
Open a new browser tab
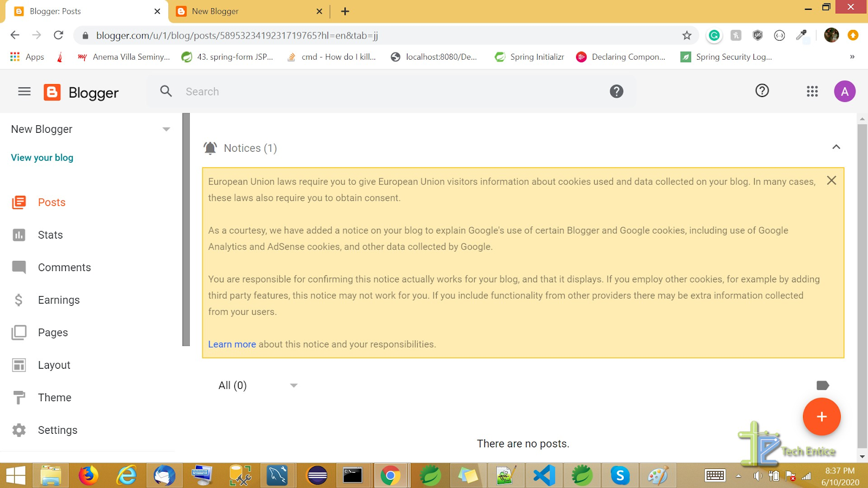point(345,11)
